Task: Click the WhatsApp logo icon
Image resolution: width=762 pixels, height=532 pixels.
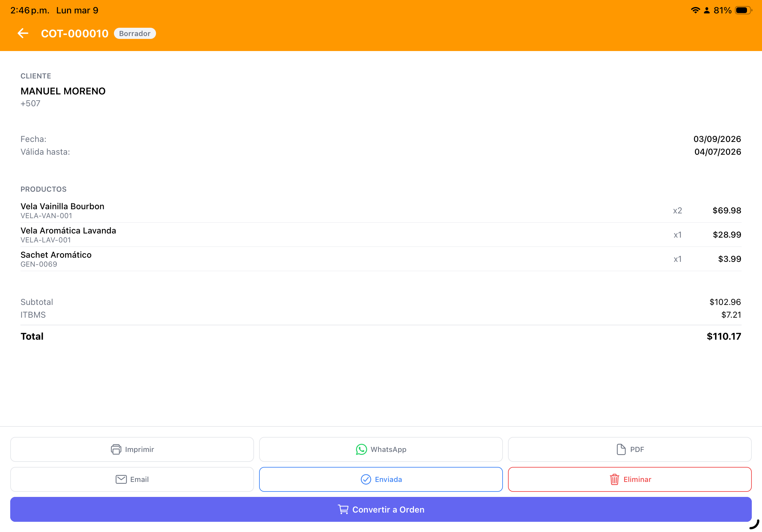Action: 361,449
